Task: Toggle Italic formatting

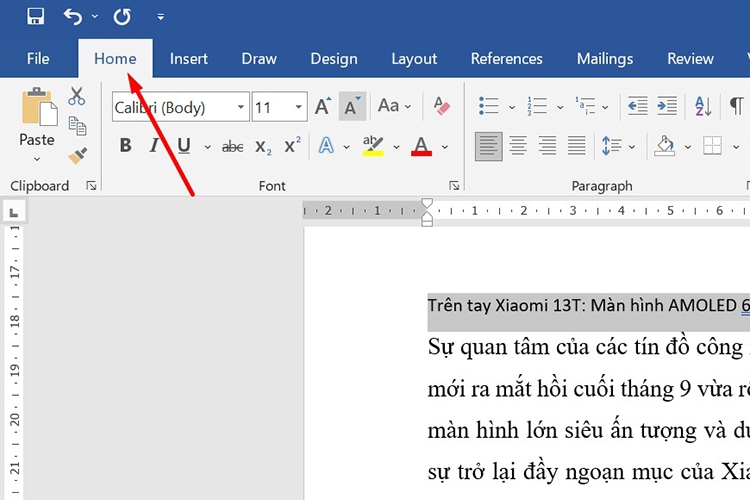Action: [154, 145]
